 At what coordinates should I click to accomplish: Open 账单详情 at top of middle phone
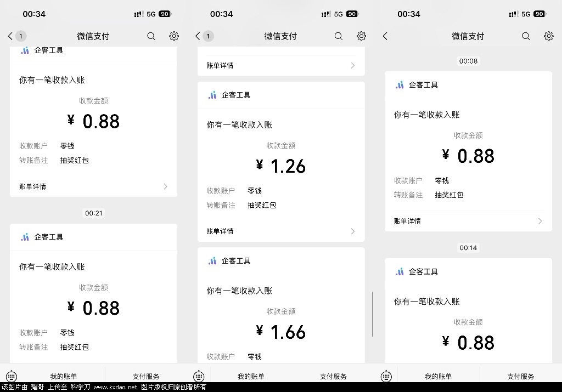tap(281, 65)
